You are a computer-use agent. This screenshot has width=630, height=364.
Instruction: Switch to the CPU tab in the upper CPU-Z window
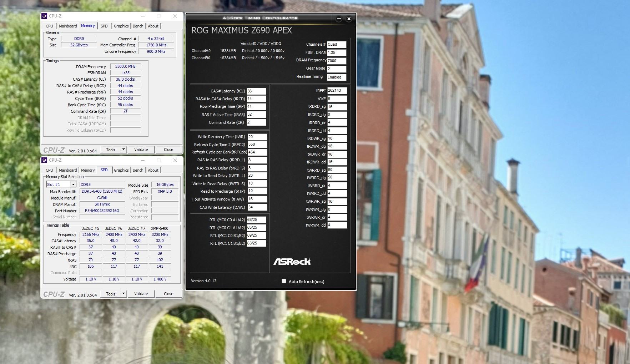pyautogui.click(x=49, y=26)
